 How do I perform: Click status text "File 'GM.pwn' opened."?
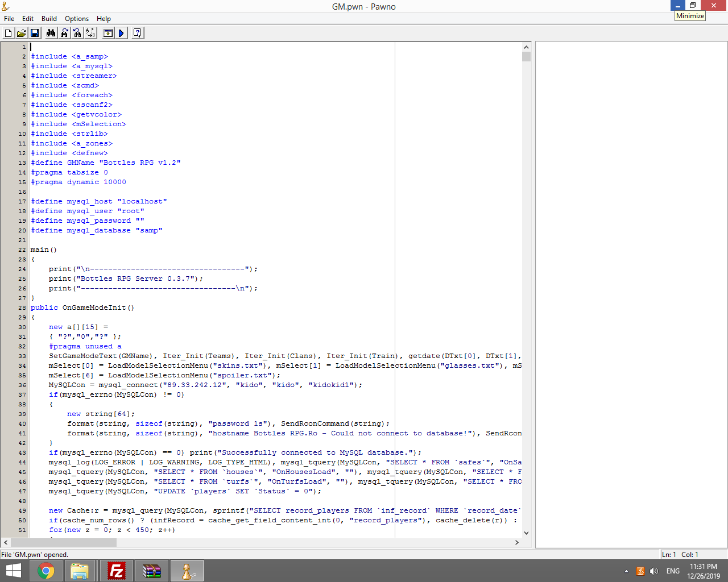pos(35,554)
